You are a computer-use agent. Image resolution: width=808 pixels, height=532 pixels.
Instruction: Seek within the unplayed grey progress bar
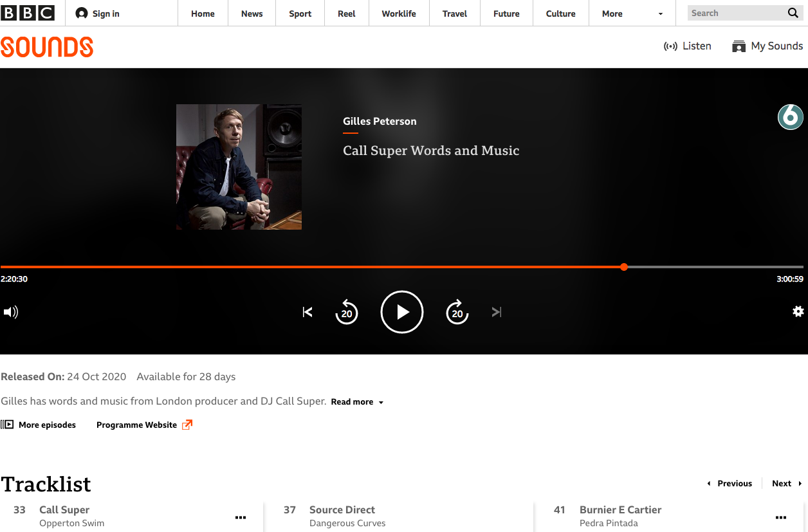[x=715, y=267]
